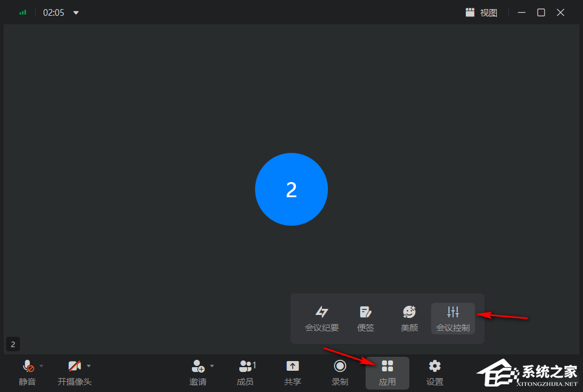The width and height of the screenshot is (583, 392).
Task: Expand the invite options arrow beside 邀请
Action: pyautogui.click(x=212, y=366)
